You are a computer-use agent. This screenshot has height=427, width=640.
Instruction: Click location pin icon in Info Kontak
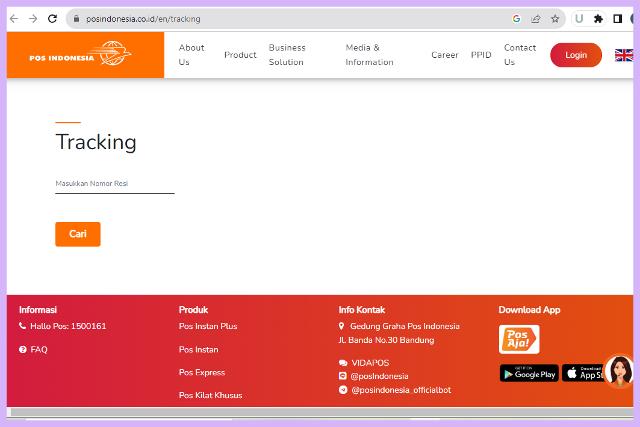(x=341, y=326)
